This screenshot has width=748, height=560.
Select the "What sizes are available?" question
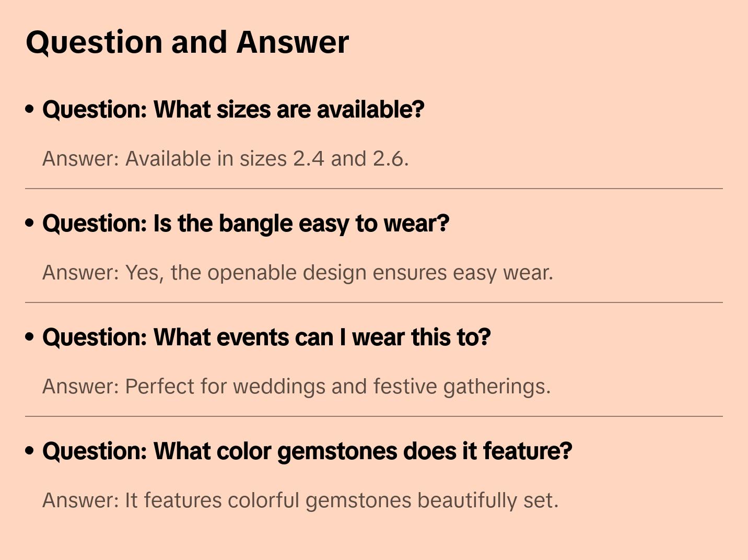[233, 110]
